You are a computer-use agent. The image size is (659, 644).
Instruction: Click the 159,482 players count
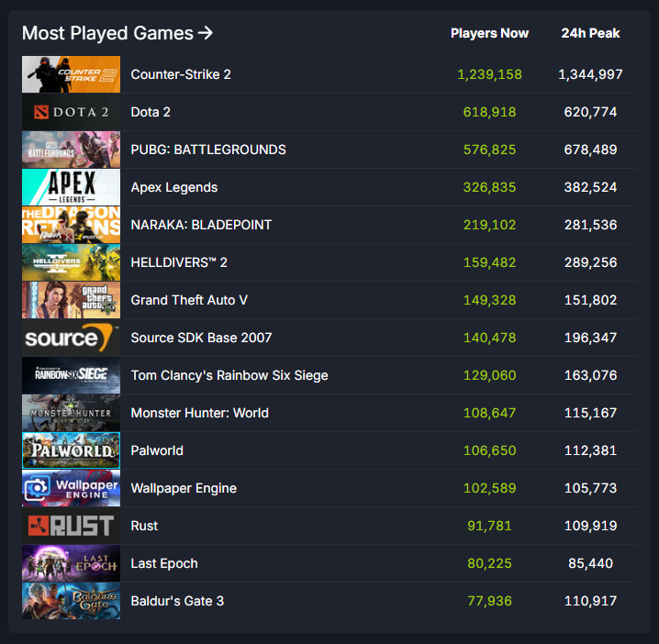pyautogui.click(x=489, y=262)
